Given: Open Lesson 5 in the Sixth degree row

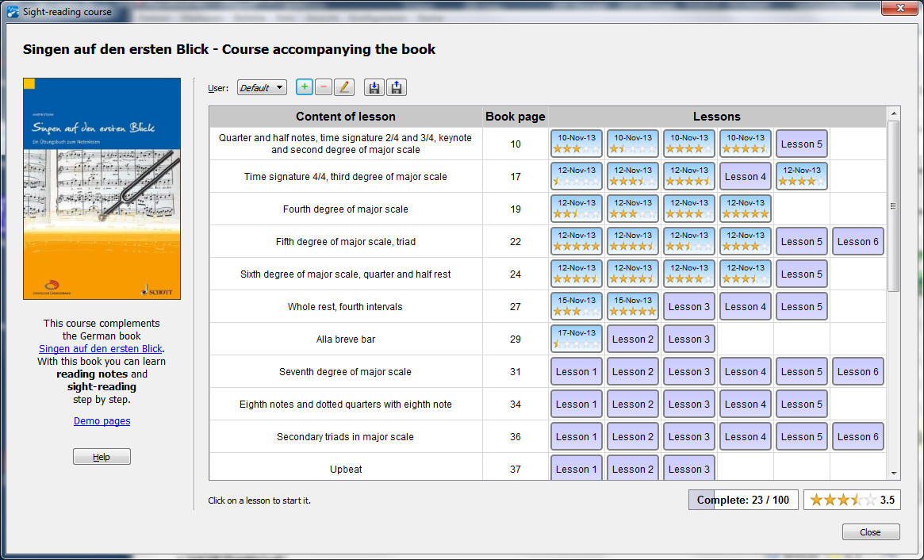Looking at the screenshot, I should [x=801, y=274].
